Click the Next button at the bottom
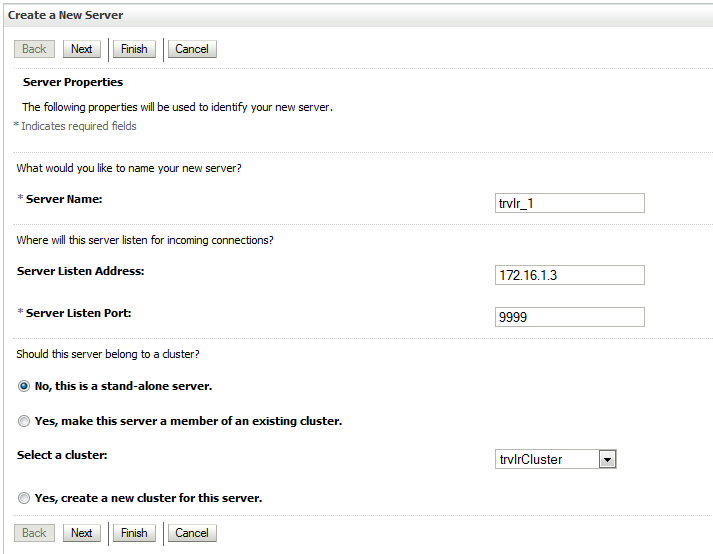Screen dimensions: 713x554 81,533
